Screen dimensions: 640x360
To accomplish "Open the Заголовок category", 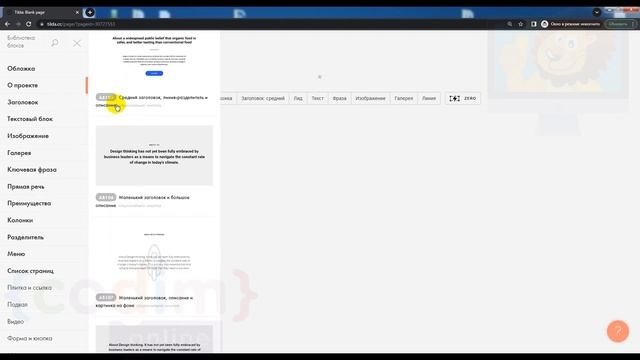I will (23, 102).
